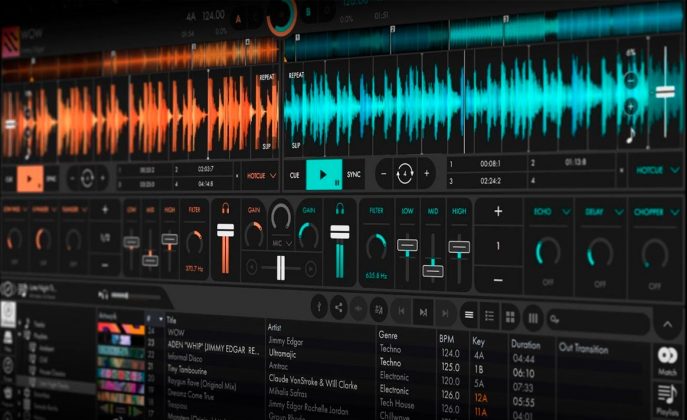Decrease loop size with teal deck minus
687x420 pixels.
tap(383, 173)
